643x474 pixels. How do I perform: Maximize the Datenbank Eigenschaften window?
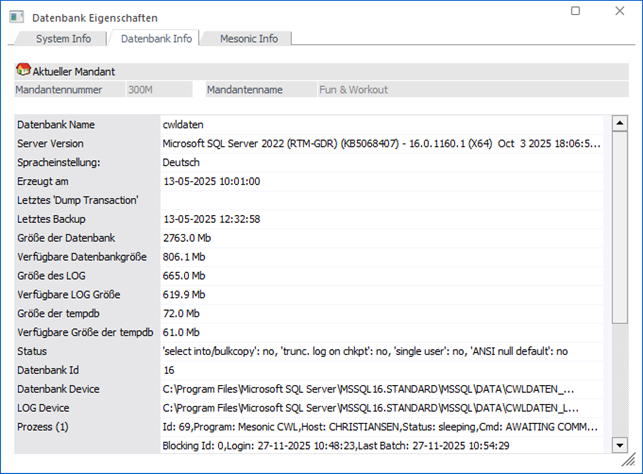click(x=574, y=12)
